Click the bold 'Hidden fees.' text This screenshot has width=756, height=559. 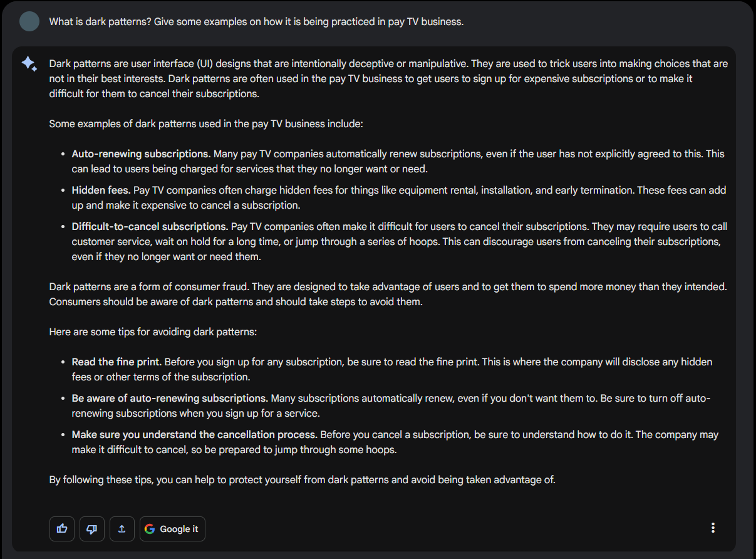tap(101, 191)
